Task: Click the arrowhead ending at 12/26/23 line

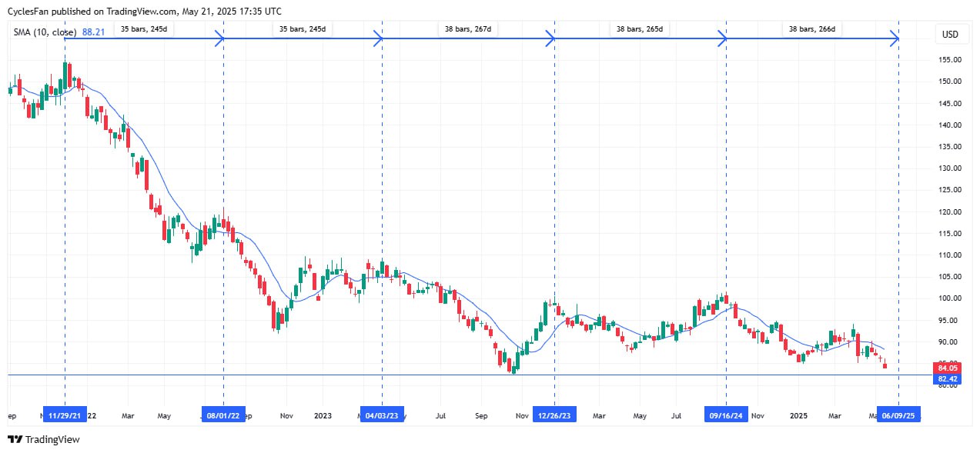Action: click(550, 38)
